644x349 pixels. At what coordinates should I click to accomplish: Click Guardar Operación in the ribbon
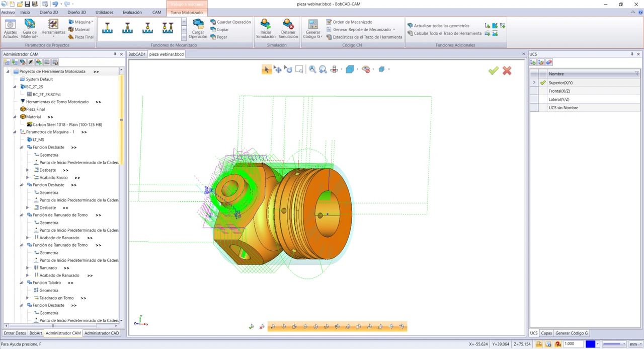tap(230, 22)
